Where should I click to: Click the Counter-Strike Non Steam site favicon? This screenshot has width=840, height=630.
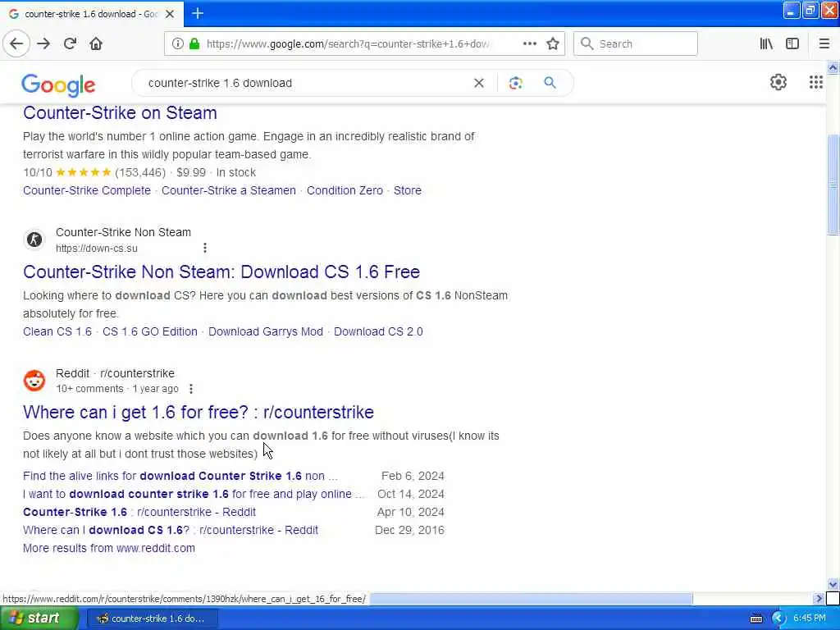click(34, 240)
